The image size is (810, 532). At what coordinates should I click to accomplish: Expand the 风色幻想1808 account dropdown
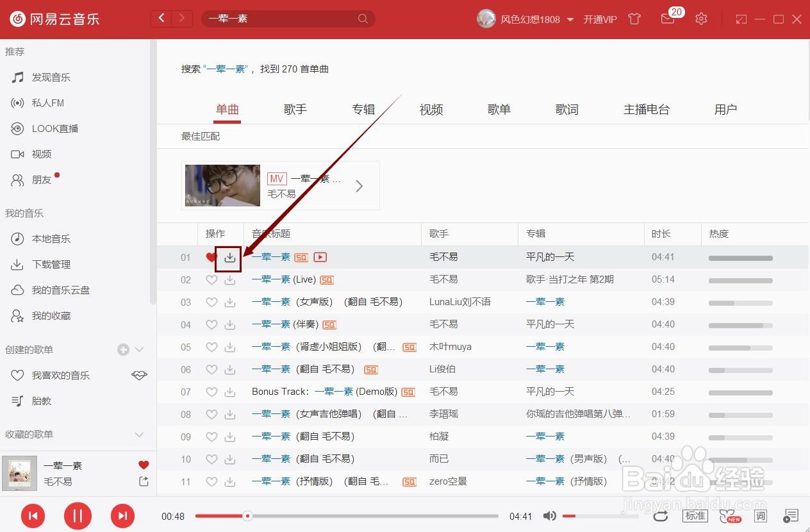coord(570,19)
